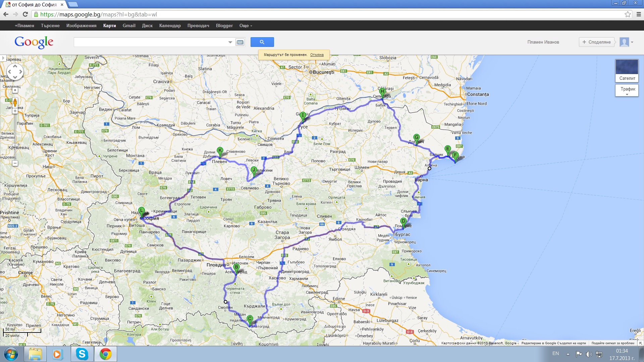Image resolution: width=644 pixels, height=362 pixels.
Task: Open the on-screen keyboard icon
Action: (x=240, y=42)
